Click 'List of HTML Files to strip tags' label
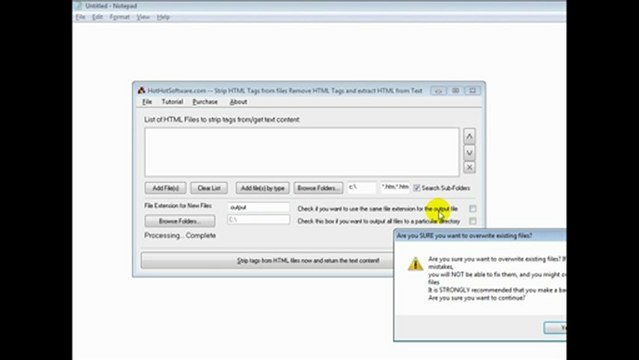 pos(222,119)
